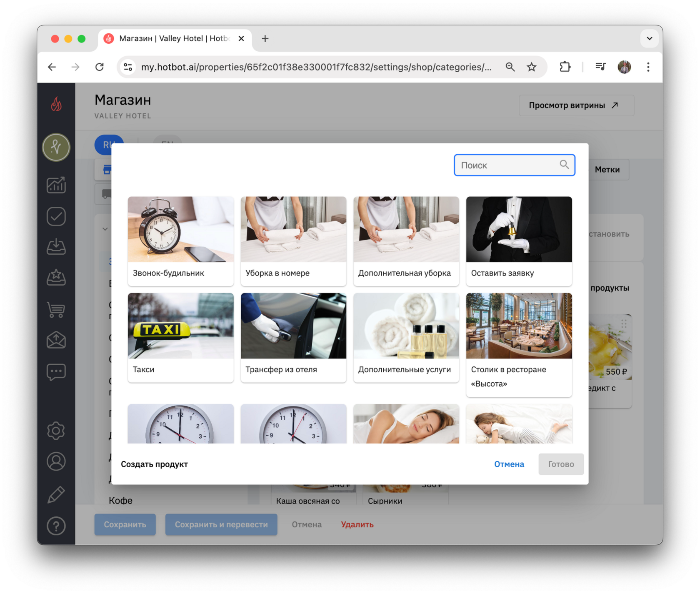This screenshot has height=594, width=700.
Task: Click the Сырники product label
Action: tap(385, 501)
